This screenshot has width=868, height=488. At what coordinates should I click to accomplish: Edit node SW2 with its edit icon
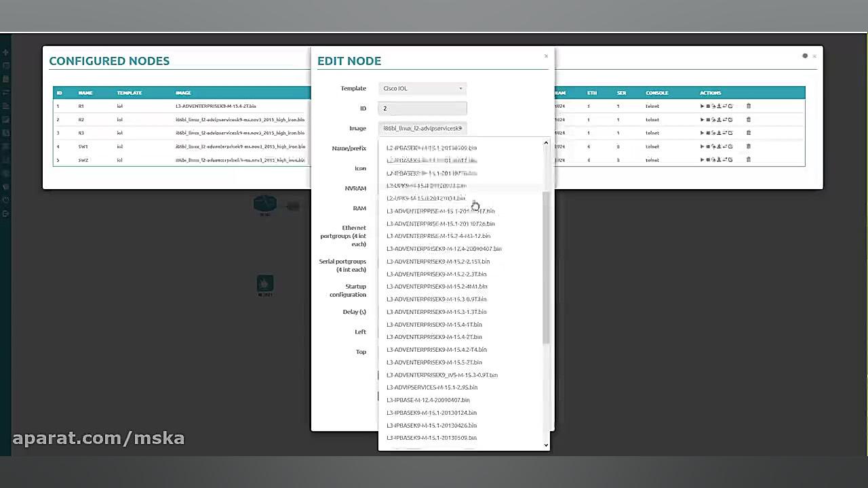[730, 160]
